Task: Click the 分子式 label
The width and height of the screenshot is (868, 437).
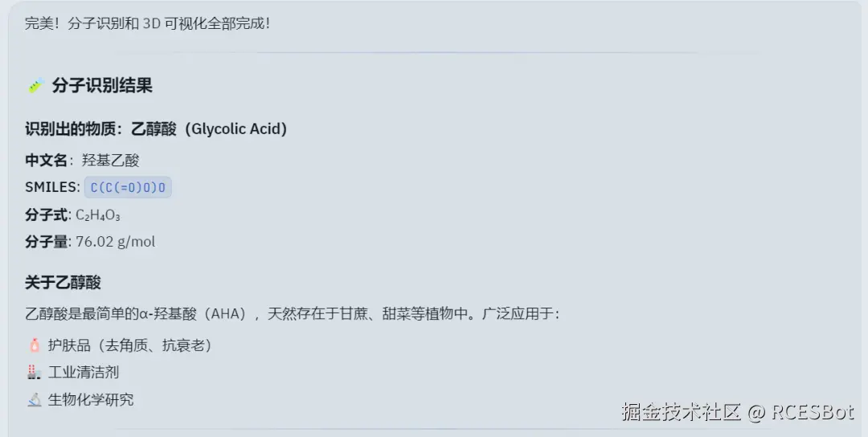Action: coord(46,214)
